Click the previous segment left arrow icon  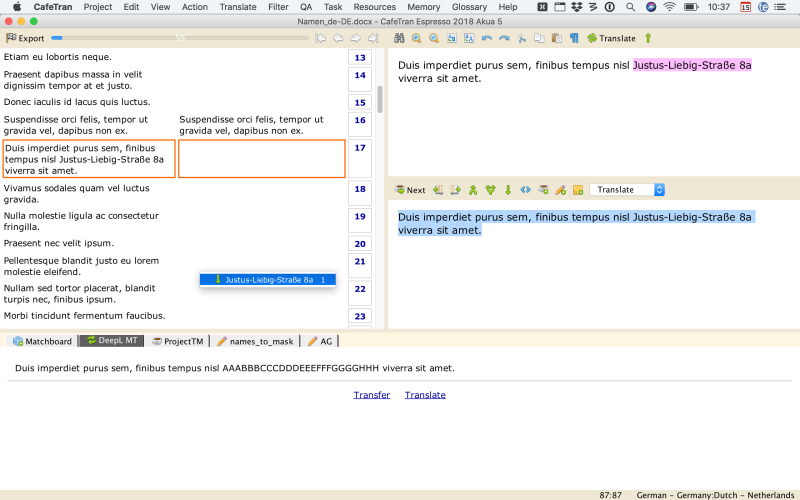click(338, 38)
